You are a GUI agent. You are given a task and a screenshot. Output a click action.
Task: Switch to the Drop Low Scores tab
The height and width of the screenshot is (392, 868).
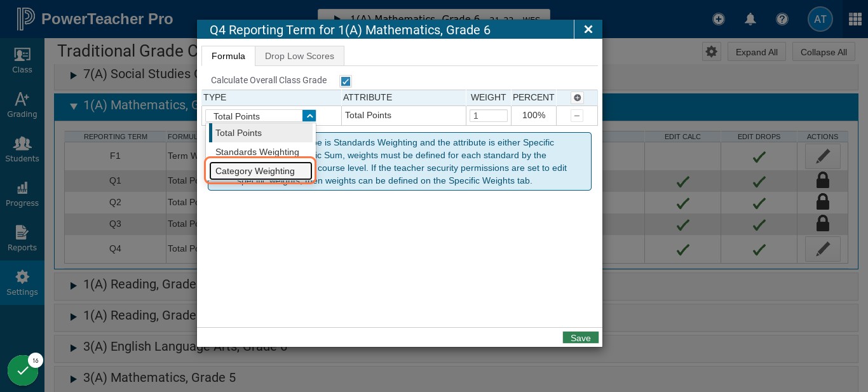(299, 56)
